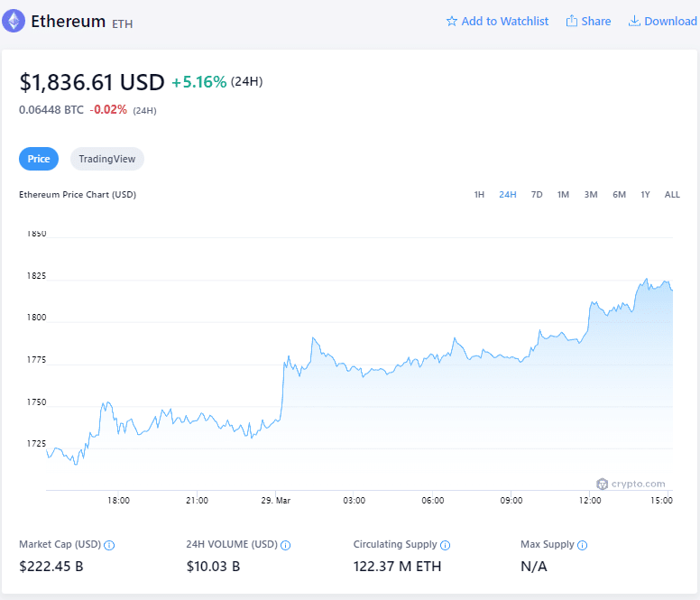Viewport: 700px width, 600px height.
Task: Select 1M chart range
Action: [563, 195]
